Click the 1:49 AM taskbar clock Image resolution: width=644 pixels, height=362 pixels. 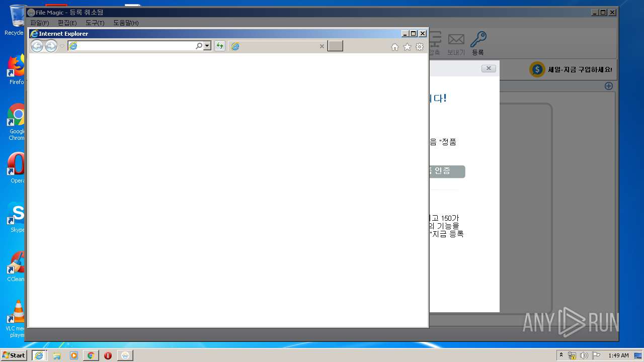(618, 355)
